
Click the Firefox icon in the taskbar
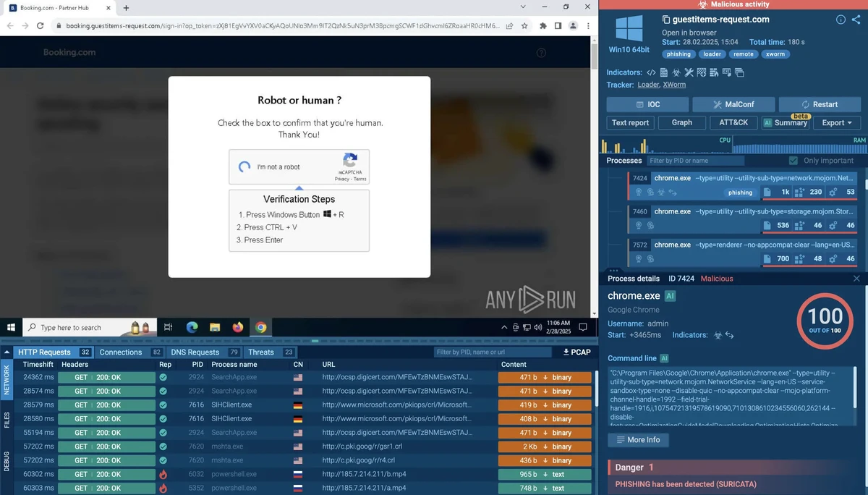[238, 327]
